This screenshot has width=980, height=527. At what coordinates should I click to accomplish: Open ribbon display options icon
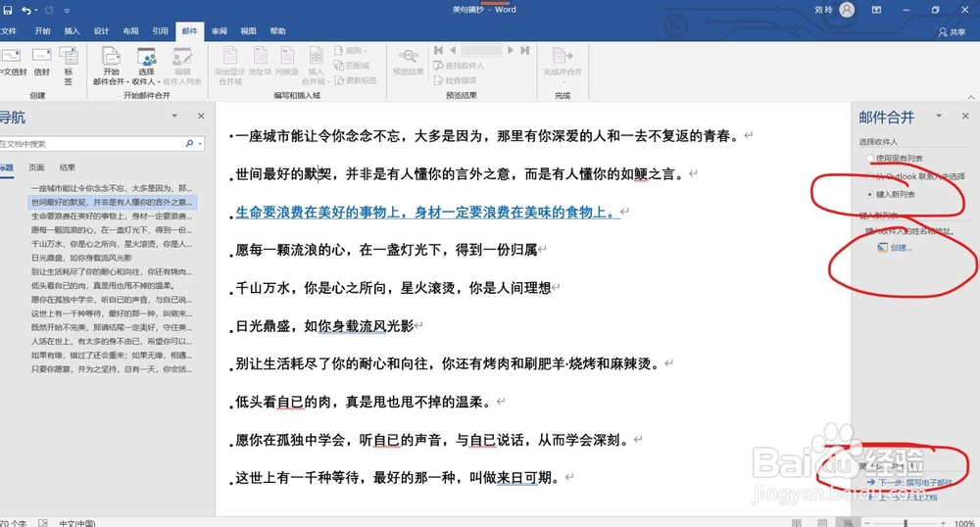(877, 10)
